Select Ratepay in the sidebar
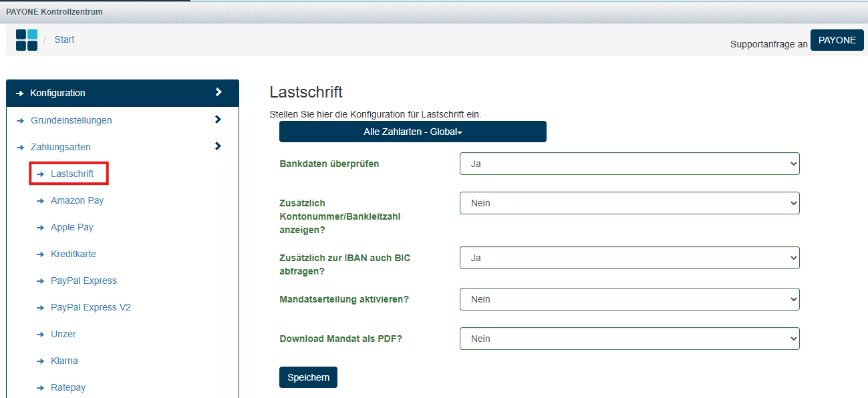The width and height of the screenshot is (868, 398). [68, 387]
